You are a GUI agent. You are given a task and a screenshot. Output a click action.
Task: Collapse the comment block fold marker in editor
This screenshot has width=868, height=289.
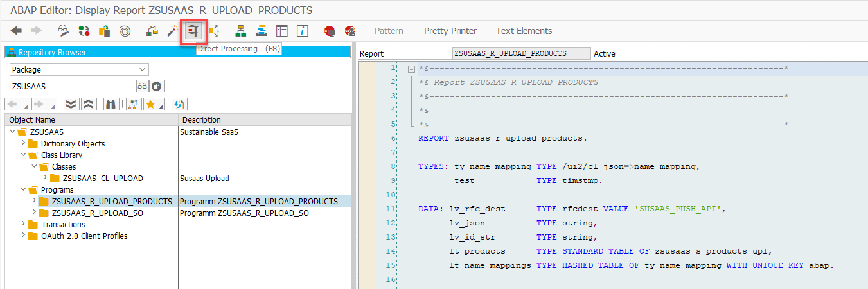(411, 68)
